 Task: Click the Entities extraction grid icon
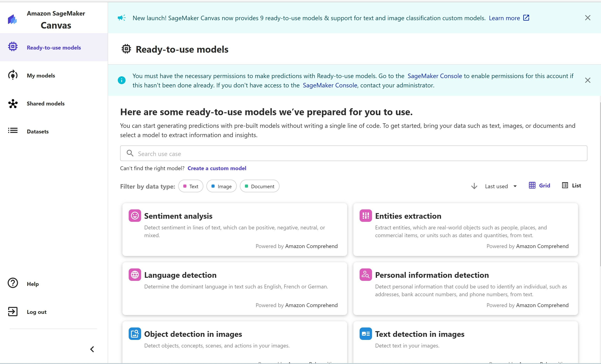coord(365,216)
